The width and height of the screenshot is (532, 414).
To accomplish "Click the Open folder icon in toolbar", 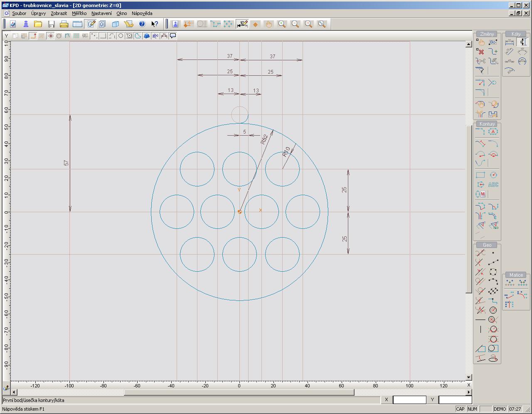I will point(38,24).
